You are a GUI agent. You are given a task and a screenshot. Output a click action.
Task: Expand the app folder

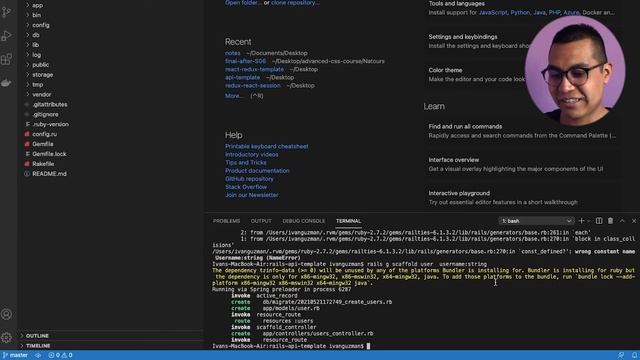(38, 5)
